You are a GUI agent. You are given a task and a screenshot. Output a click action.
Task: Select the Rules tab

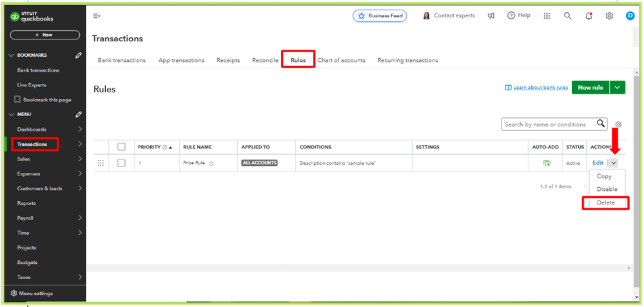click(x=298, y=60)
